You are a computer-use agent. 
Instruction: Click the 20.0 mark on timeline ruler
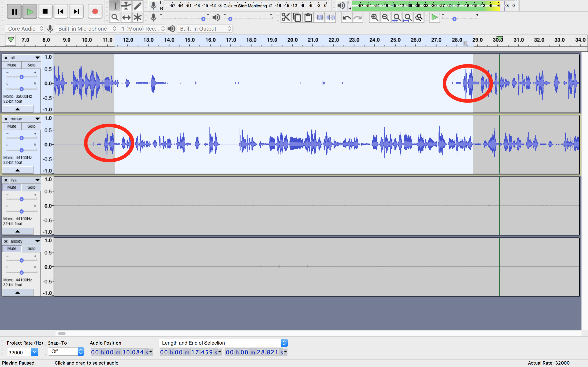click(x=292, y=40)
